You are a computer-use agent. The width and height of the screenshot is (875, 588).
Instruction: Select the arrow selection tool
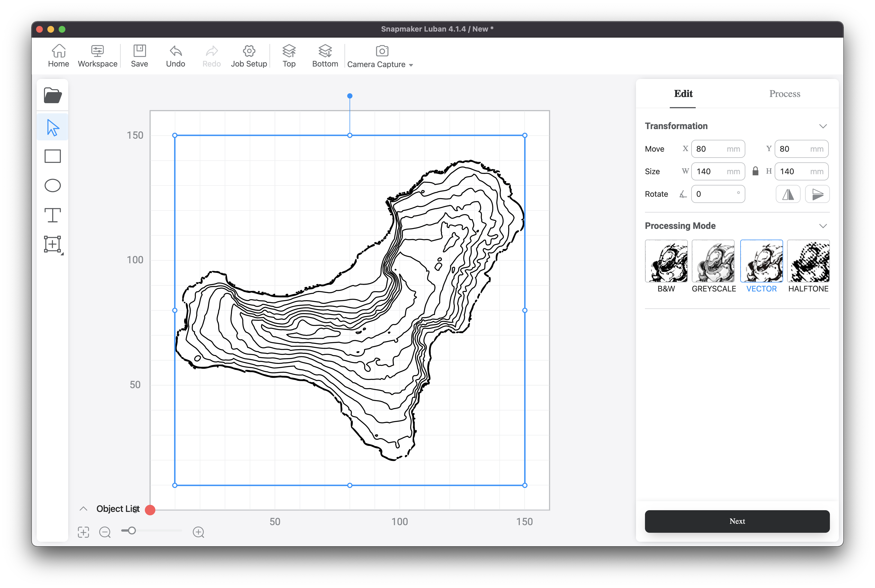[x=52, y=127]
